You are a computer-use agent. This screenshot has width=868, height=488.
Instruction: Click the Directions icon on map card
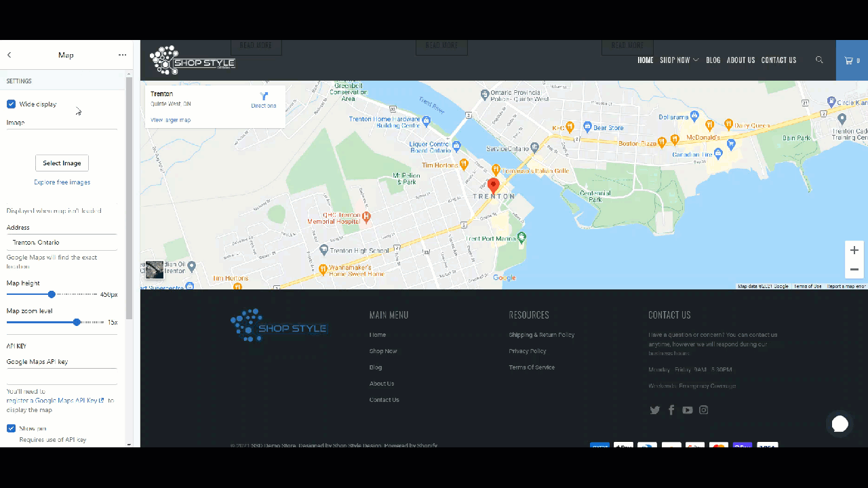[x=264, y=97]
